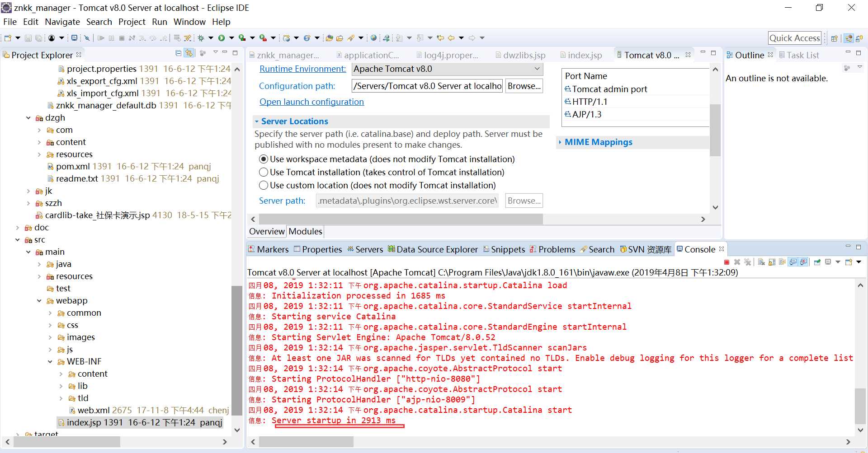Close the Console view tab
868x453 pixels.
(x=722, y=249)
